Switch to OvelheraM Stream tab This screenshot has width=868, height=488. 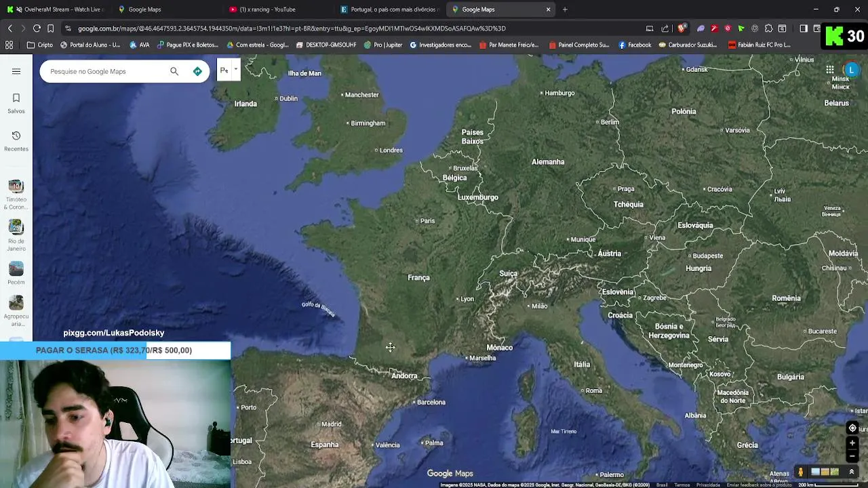56,9
